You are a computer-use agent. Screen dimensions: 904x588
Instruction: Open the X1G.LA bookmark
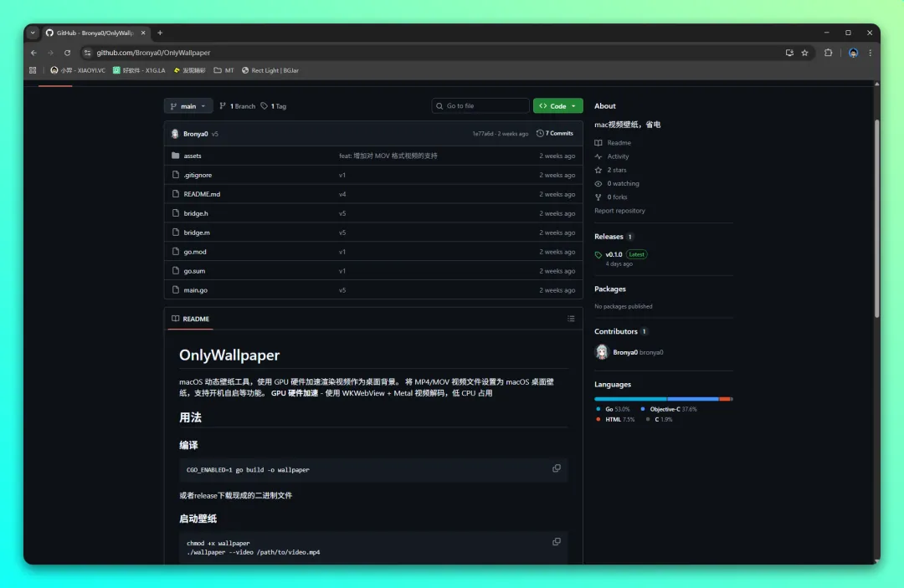tap(139, 70)
